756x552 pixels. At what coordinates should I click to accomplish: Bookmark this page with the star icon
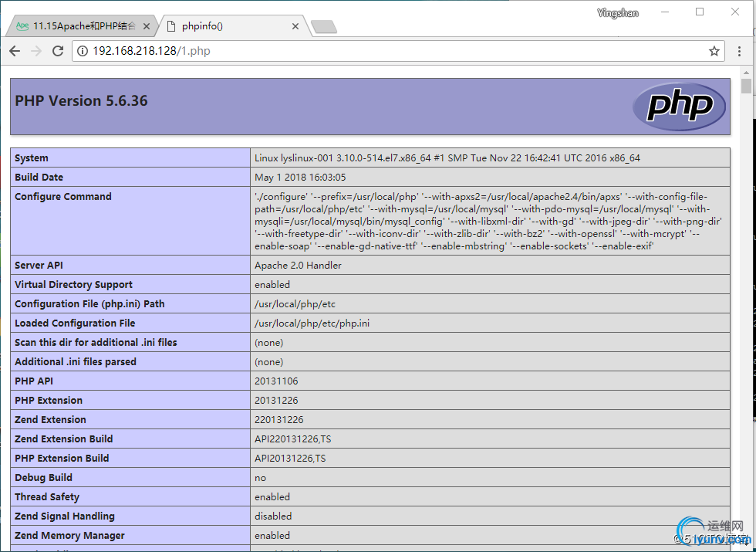(714, 51)
